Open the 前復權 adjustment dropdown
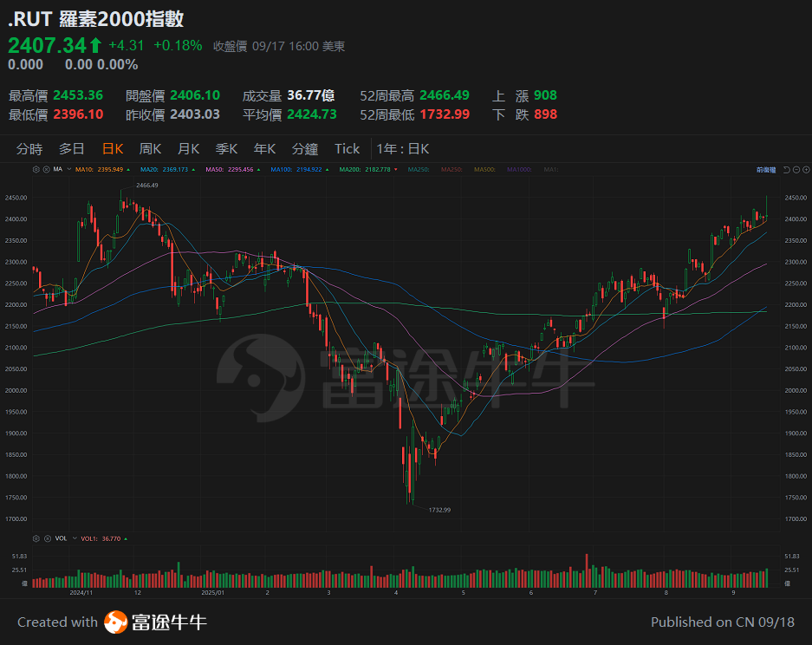This screenshot has height=645, width=812. (x=766, y=170)
